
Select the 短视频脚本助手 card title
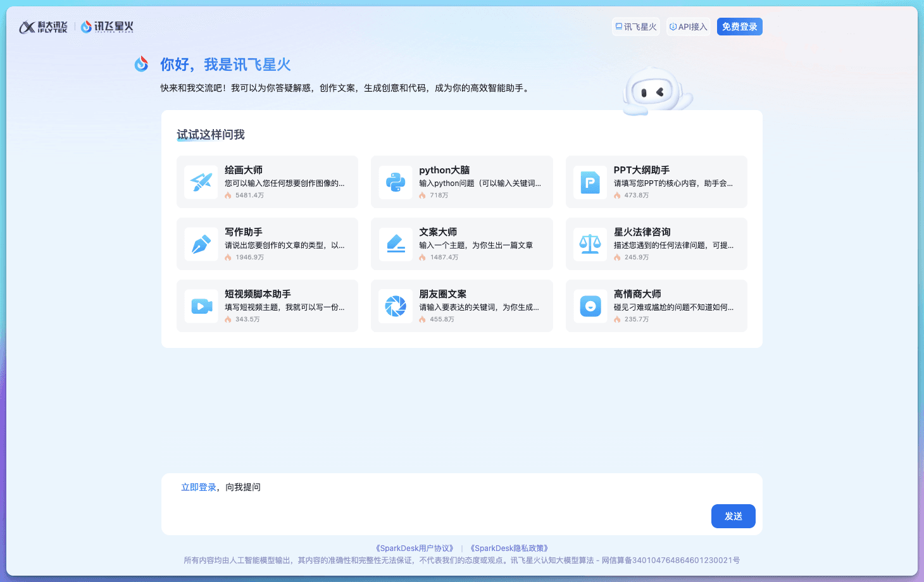point(258,294)
